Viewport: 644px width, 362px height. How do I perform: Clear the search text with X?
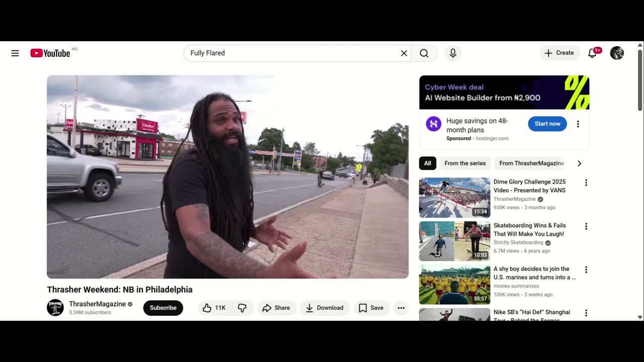click(404, 53)
